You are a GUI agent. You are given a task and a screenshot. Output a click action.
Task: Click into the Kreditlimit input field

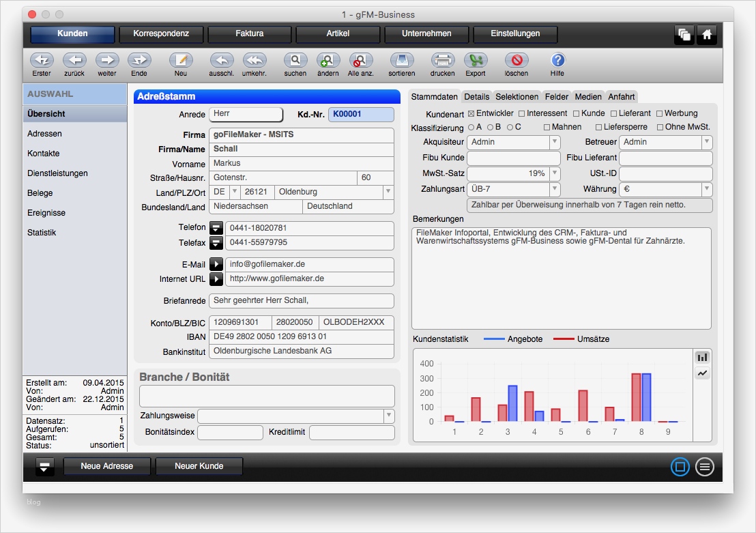[x=351, y=433]
